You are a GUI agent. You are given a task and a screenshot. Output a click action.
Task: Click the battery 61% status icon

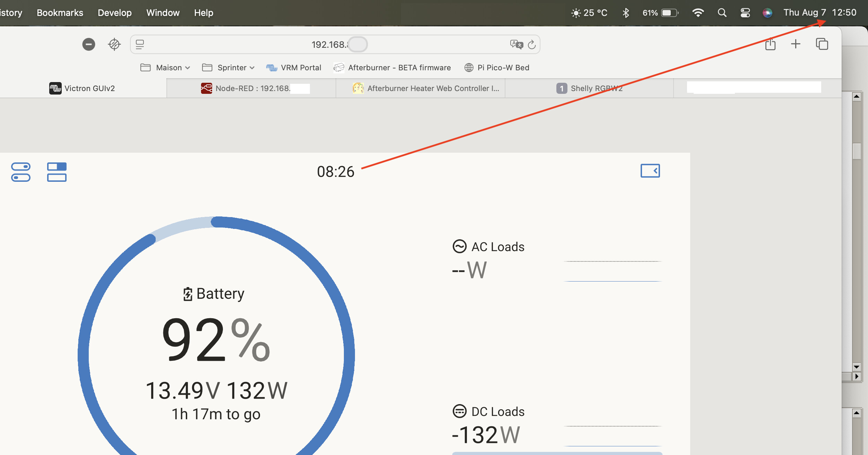[660, 13]
